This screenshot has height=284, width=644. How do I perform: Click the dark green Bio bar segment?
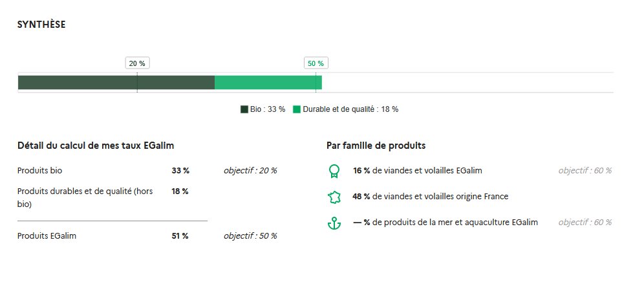pyautogui.click(x=116, y=83)
